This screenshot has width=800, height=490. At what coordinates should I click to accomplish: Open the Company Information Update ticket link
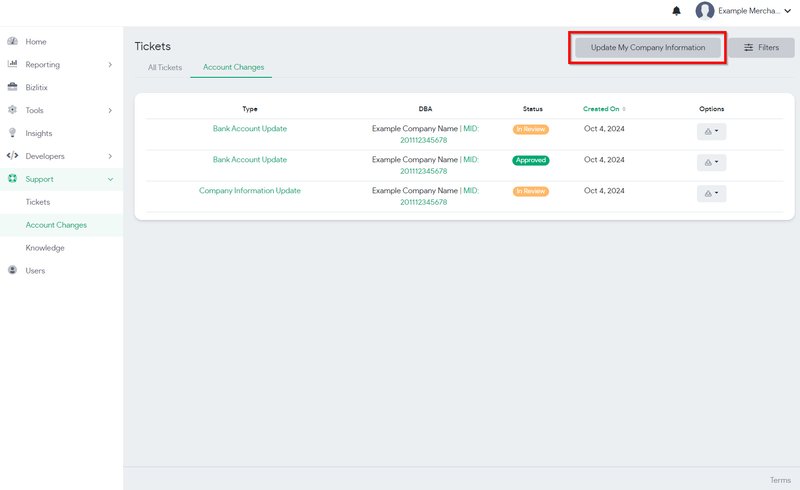click(249, 190)
